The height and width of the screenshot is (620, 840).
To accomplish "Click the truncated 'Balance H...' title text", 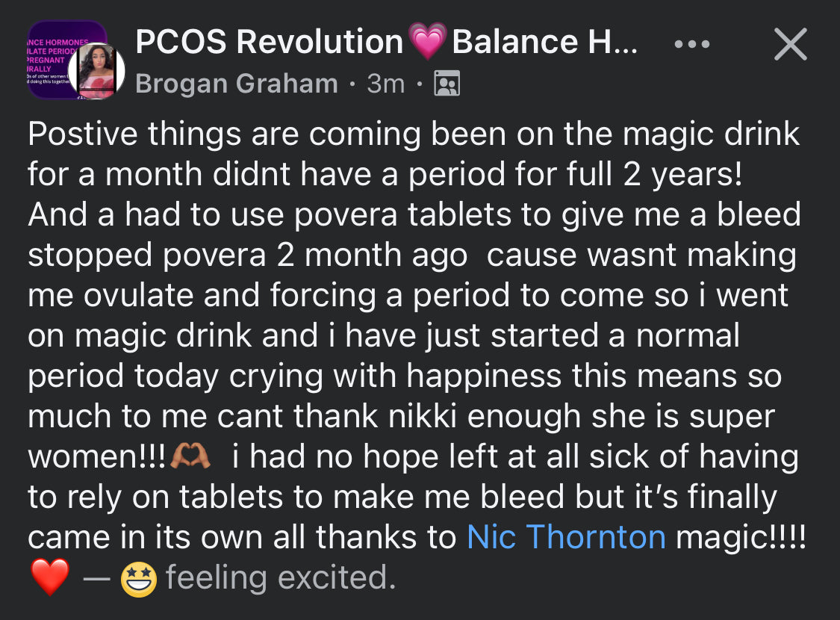I will [x=544, y=43].
